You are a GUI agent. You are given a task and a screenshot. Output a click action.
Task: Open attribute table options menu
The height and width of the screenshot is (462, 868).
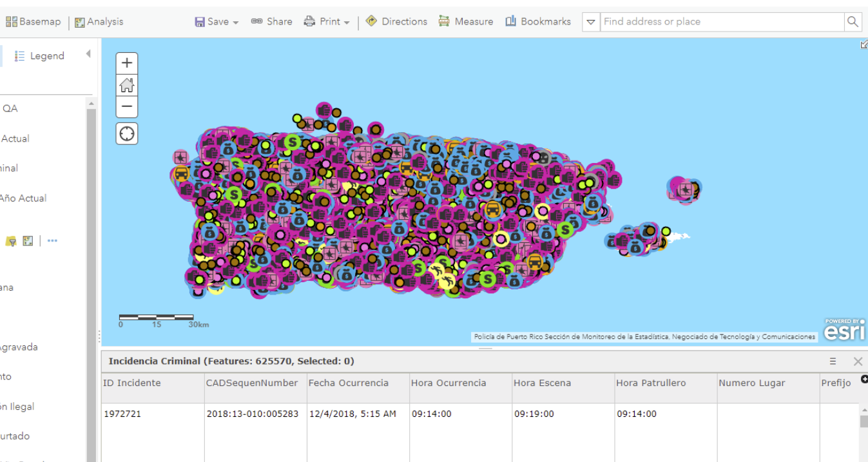833,361
